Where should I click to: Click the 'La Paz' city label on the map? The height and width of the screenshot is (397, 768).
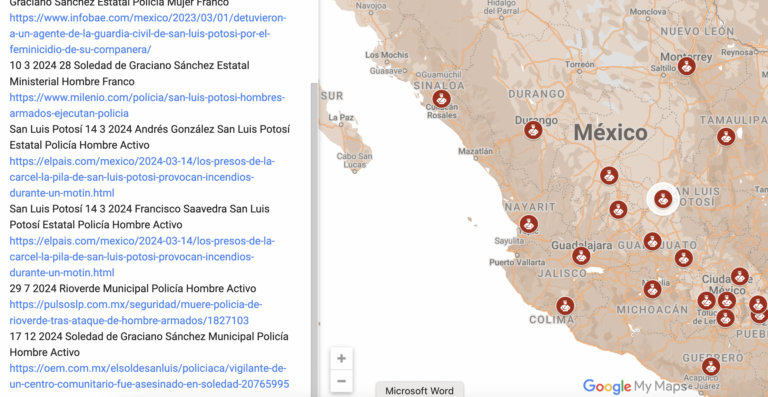click(341, 117)
